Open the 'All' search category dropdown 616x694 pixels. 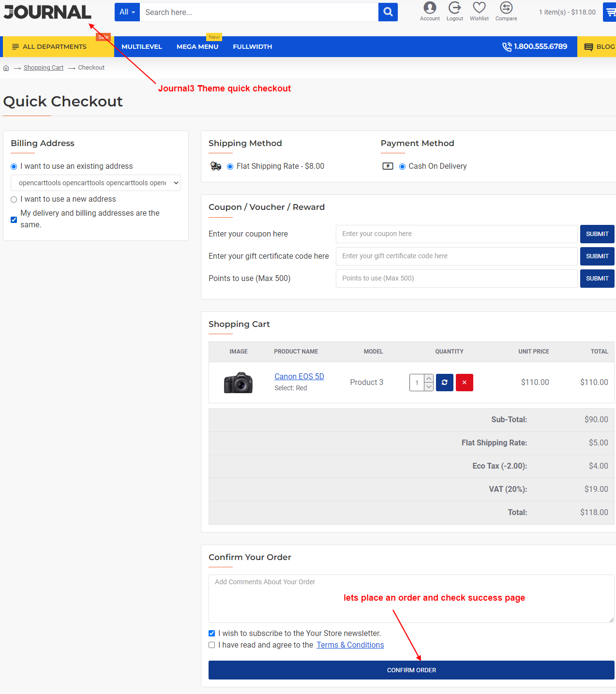(x=127, y=12)
